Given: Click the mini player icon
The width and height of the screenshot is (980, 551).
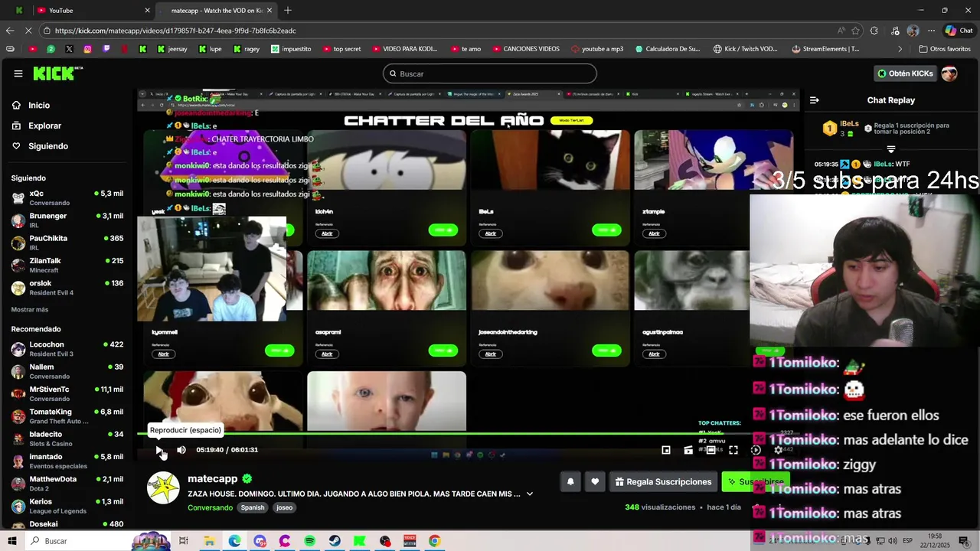Looking at the screenshot, I should pos(666,450).
